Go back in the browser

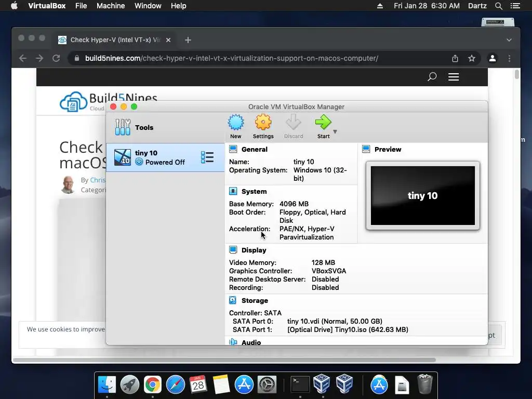(23, 58)
